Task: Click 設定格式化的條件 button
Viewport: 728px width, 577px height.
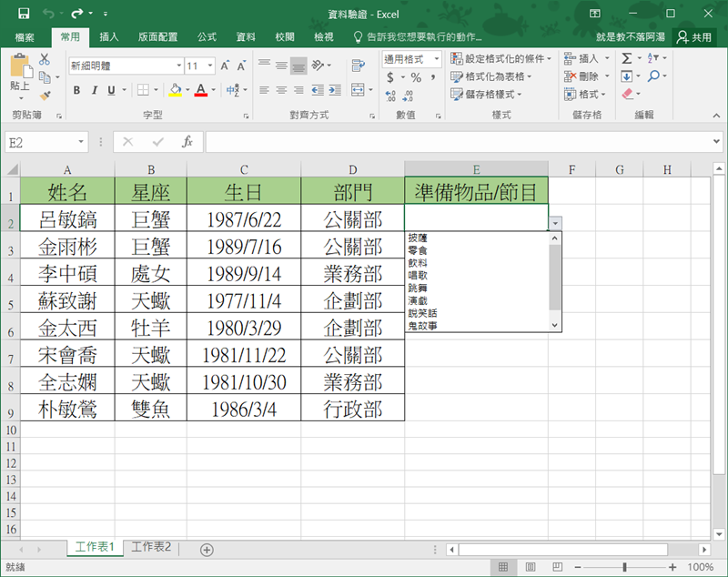Action: point(501,59)
